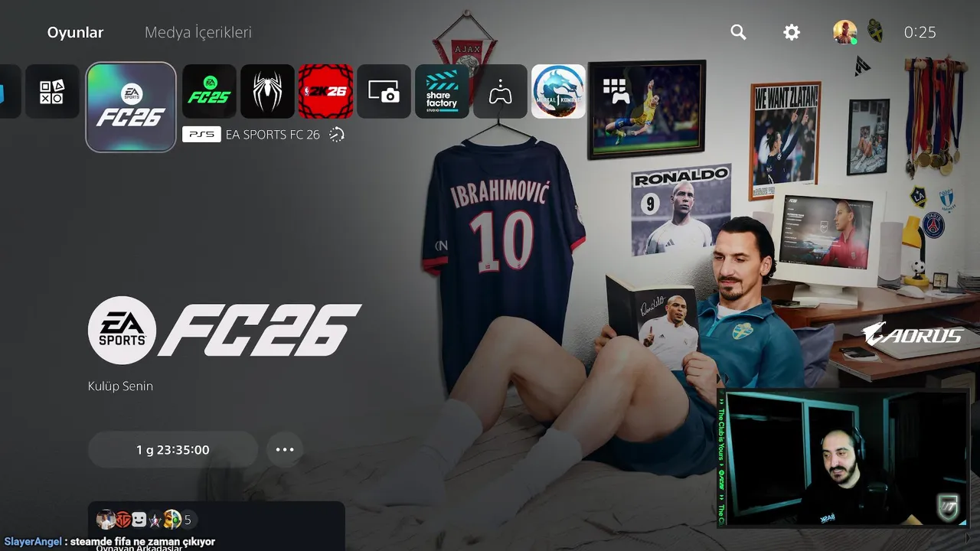Open the Media Gallery camera tile
This screenshot has height=551, width=980.
(x=384, y=91)
